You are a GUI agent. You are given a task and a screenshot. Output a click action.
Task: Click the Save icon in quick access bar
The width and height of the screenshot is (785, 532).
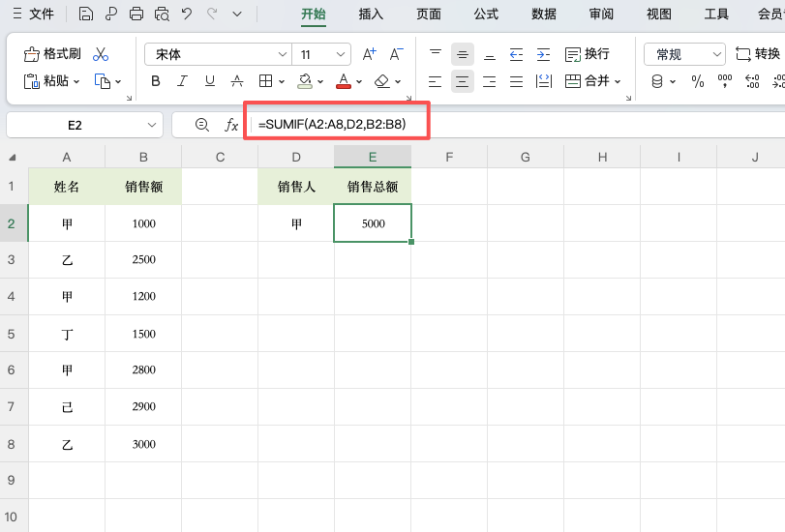pyautogui.click(x=87, y=14)
